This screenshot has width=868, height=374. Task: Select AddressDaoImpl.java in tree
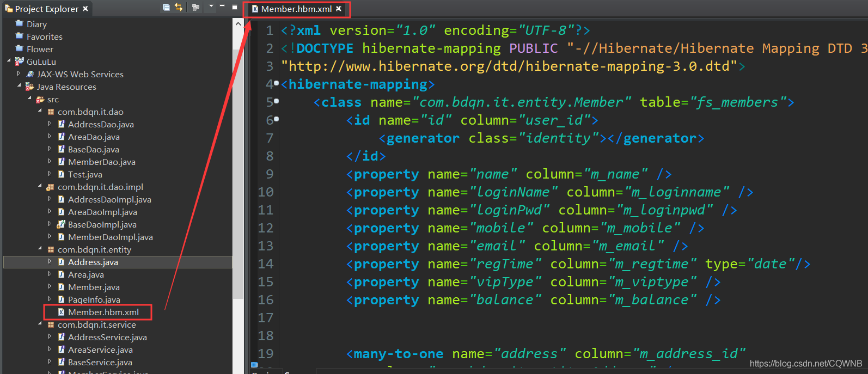[109, 199]
